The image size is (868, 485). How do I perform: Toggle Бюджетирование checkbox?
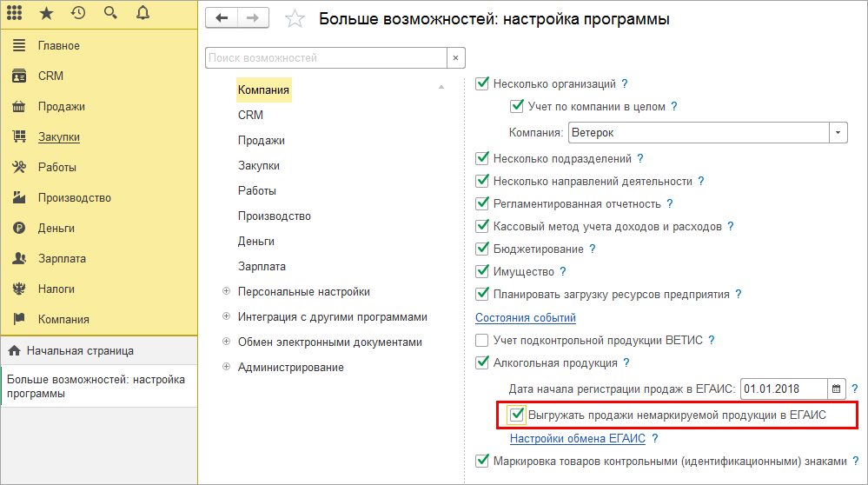point(482,249)
